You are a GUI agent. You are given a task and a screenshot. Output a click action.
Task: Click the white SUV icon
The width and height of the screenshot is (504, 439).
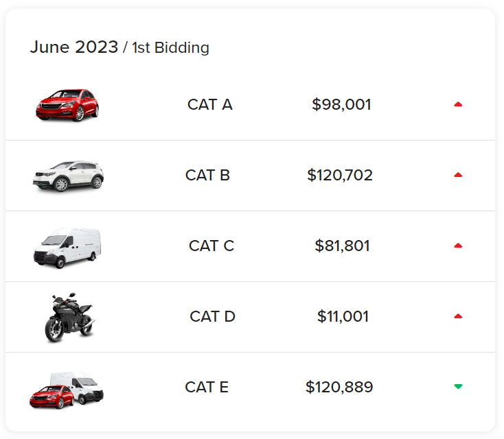pyautogui.click(x=68, y=176)
